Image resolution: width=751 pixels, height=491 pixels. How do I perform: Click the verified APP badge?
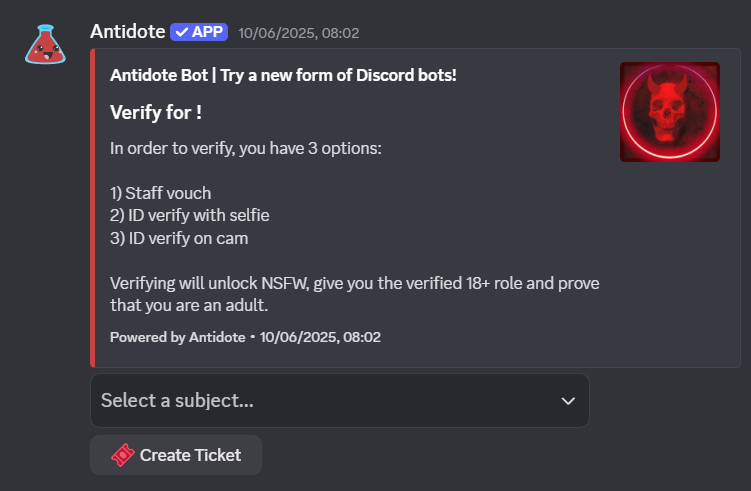[x=199, y=32]
